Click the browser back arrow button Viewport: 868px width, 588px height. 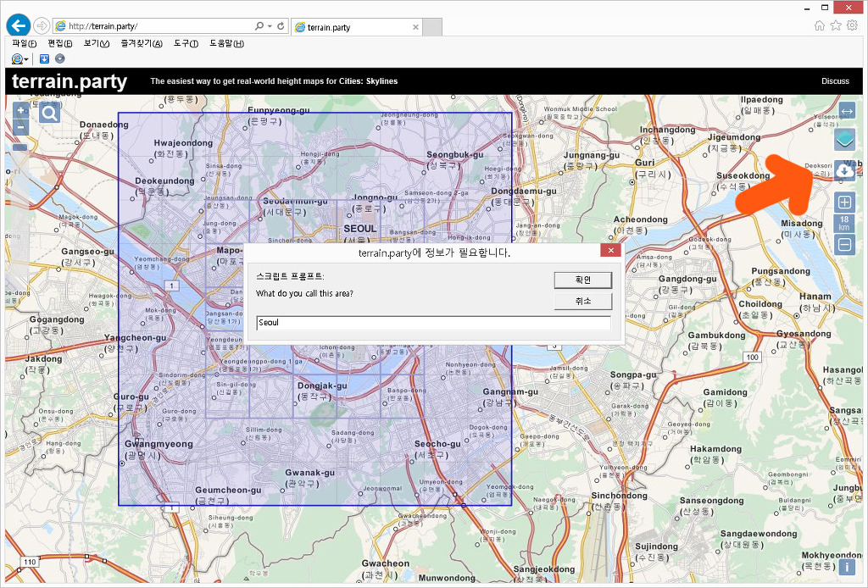pos(18,25)
